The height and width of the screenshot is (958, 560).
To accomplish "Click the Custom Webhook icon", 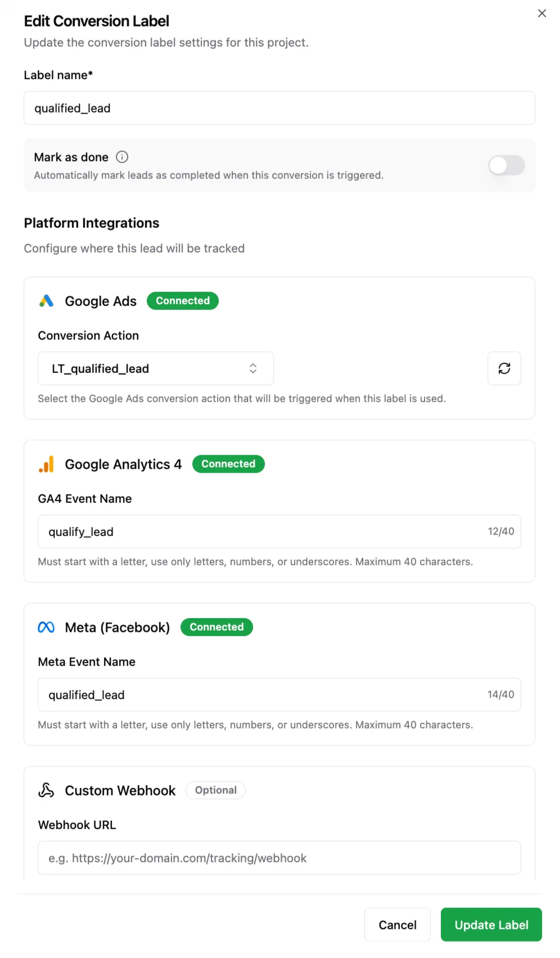I will tap(46, 790).
